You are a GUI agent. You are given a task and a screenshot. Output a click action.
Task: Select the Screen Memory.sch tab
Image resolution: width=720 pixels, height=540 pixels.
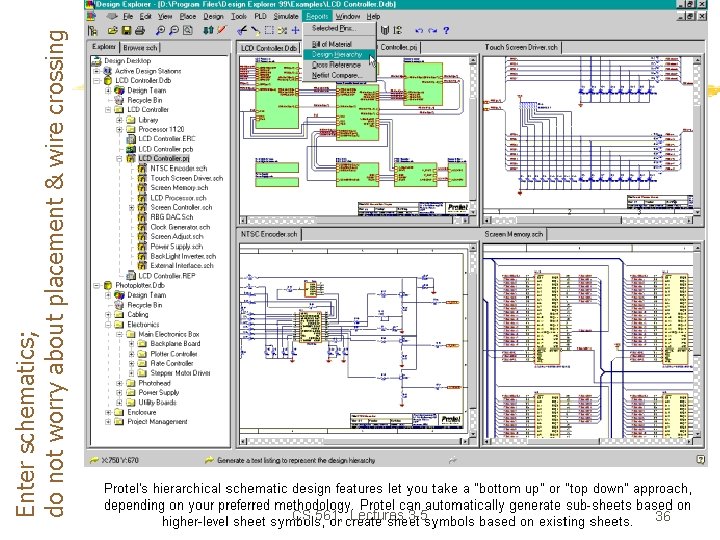point(514,234)
